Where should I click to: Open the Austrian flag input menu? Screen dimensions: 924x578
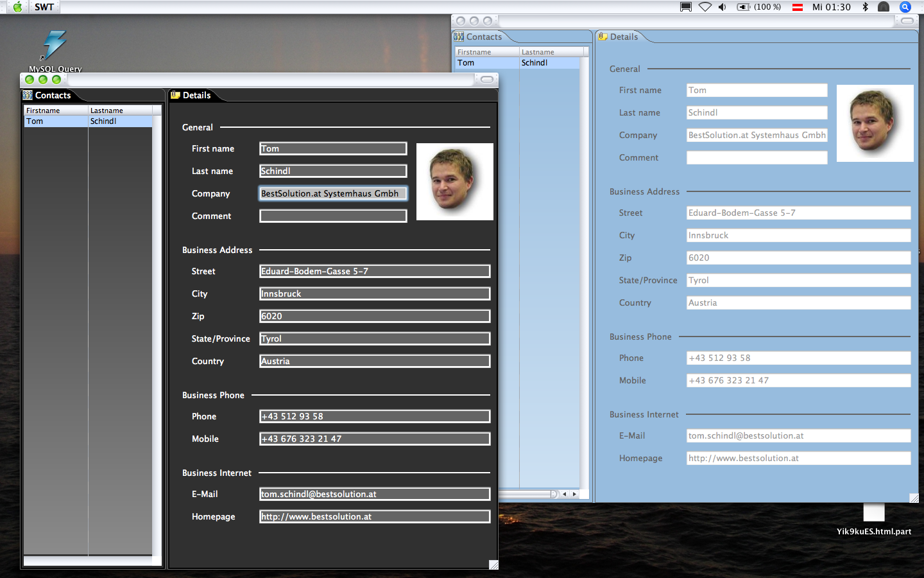tap(798, 7)
